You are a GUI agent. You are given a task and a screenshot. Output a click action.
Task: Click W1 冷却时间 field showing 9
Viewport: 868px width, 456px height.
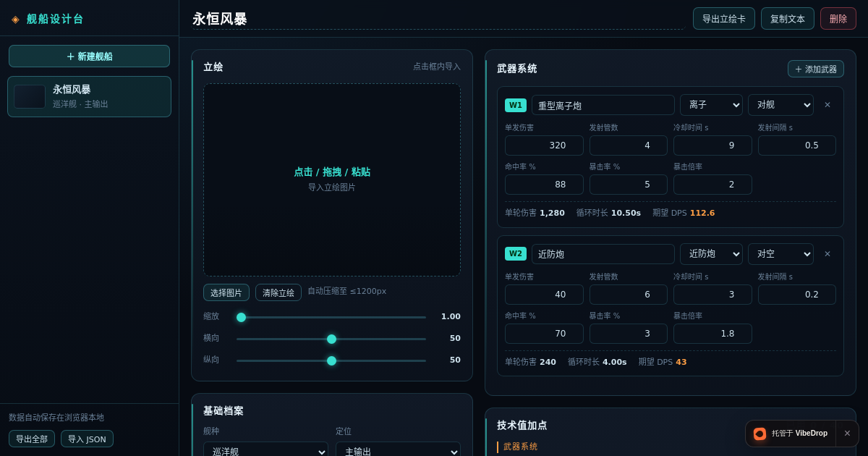click(712, 145)
